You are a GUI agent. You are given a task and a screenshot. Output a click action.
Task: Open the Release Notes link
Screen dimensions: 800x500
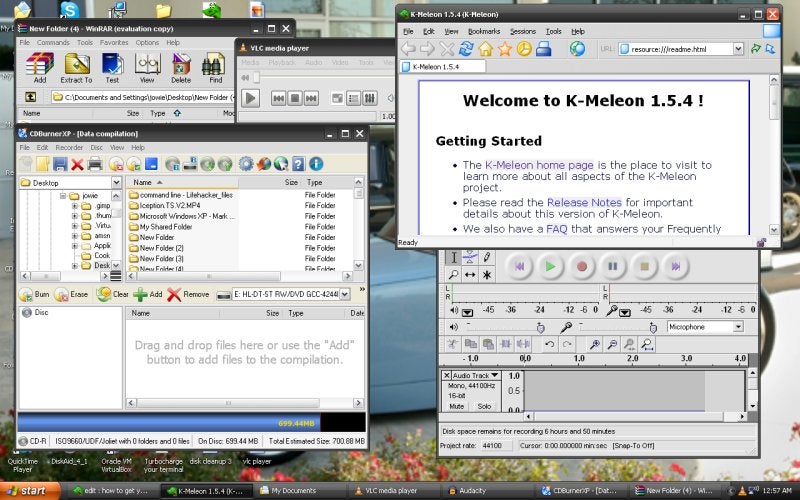click(584, 203)
